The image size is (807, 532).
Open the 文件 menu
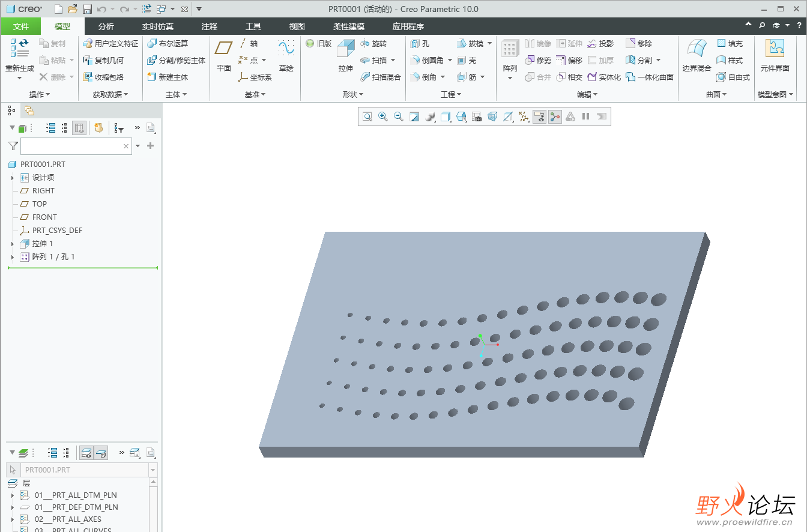click(21, 26)
